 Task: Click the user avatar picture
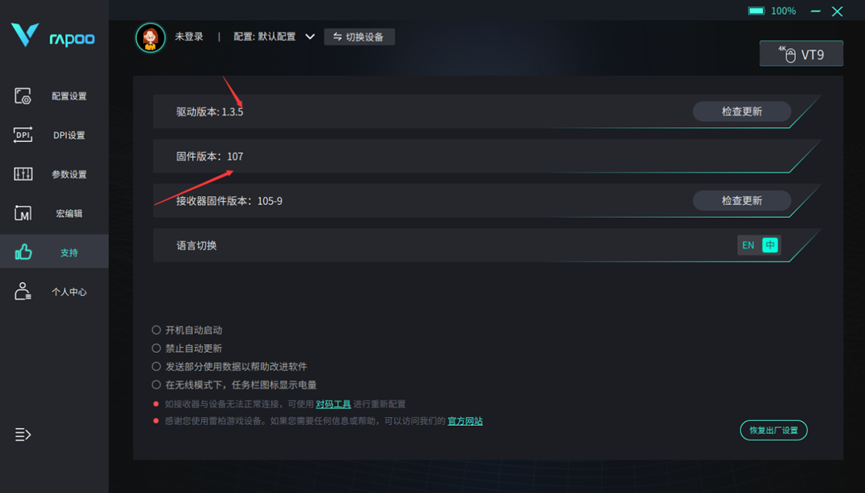click(150, 37)
